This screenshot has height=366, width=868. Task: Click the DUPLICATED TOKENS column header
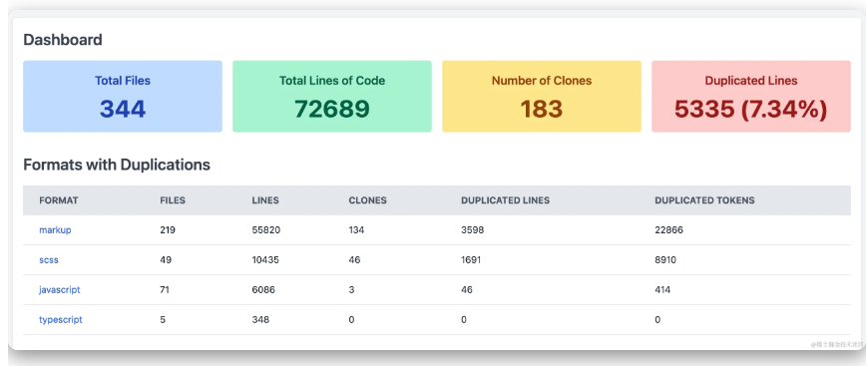[x=704, y=200]
